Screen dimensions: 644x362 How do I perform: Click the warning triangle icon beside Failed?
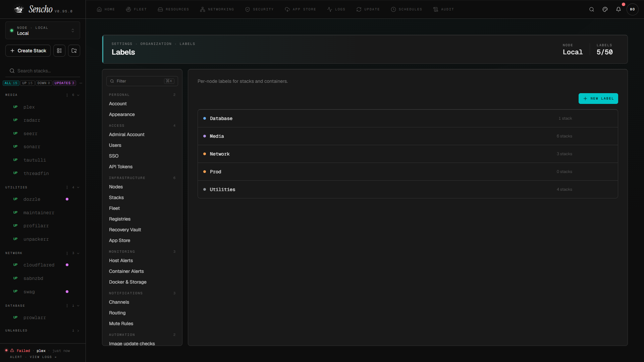(x=12, y=351)
